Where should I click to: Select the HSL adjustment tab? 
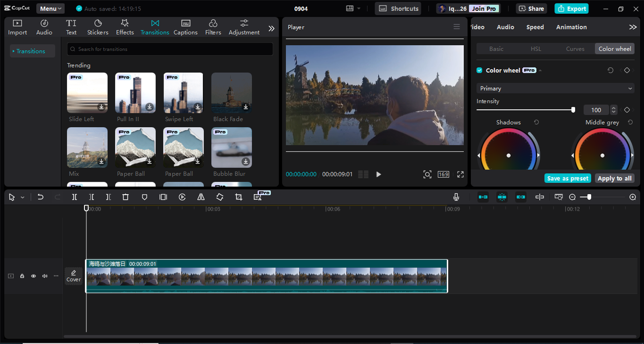[536, 49]
